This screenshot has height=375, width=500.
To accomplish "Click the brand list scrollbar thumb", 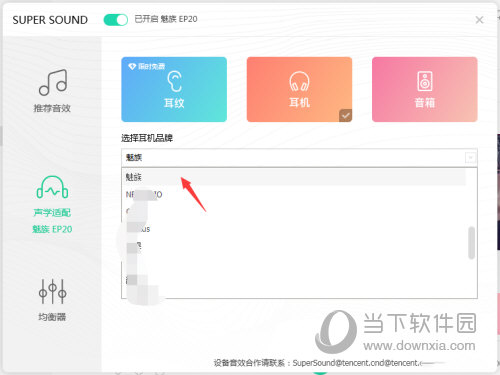I will 471,243.
